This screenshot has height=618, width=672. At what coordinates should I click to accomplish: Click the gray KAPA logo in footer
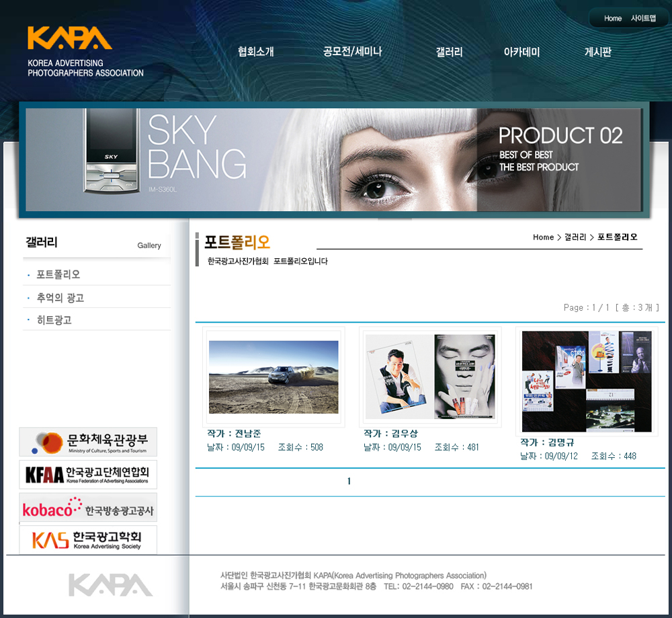110,585
